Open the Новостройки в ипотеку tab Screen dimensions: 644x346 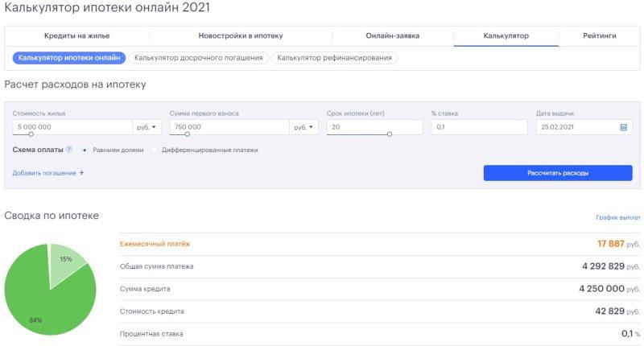click(x=241, y=36)
